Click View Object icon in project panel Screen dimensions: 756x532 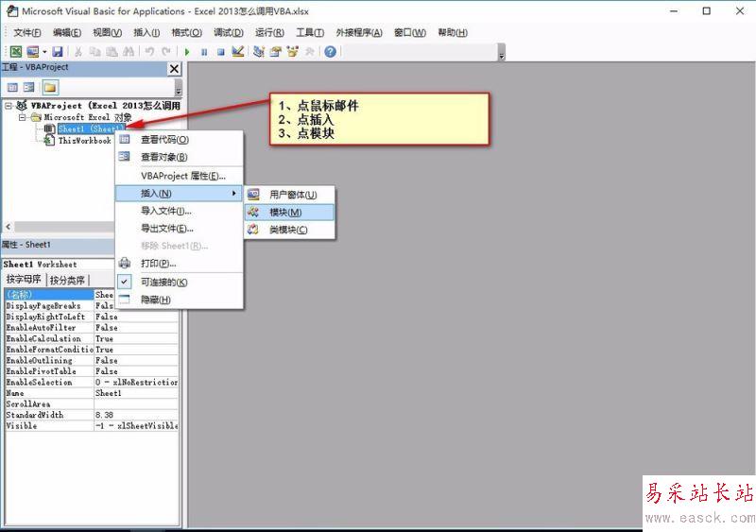pyautogui.click(x=29, y=87)
